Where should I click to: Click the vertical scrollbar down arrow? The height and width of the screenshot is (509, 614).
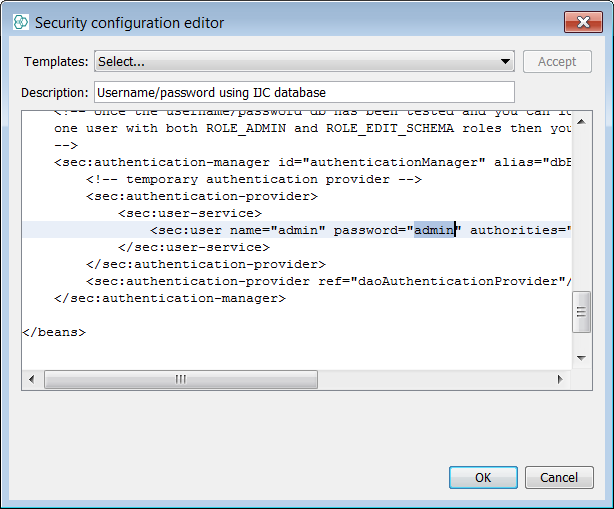tap(581, 359)
